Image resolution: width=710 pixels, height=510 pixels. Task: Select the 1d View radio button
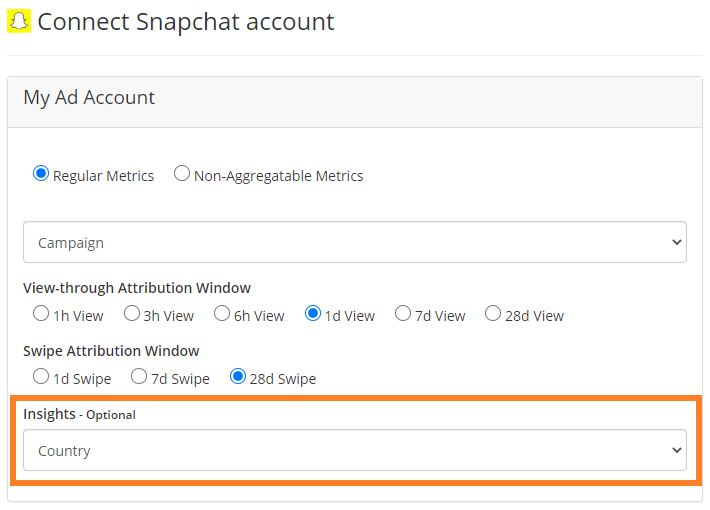click(313, 313)
